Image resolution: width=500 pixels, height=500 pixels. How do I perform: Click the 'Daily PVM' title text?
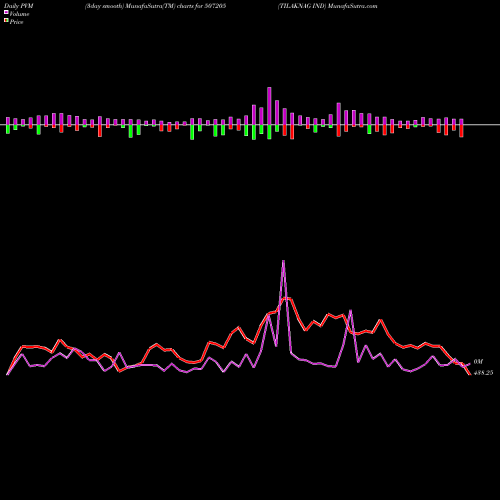[19, 6]
